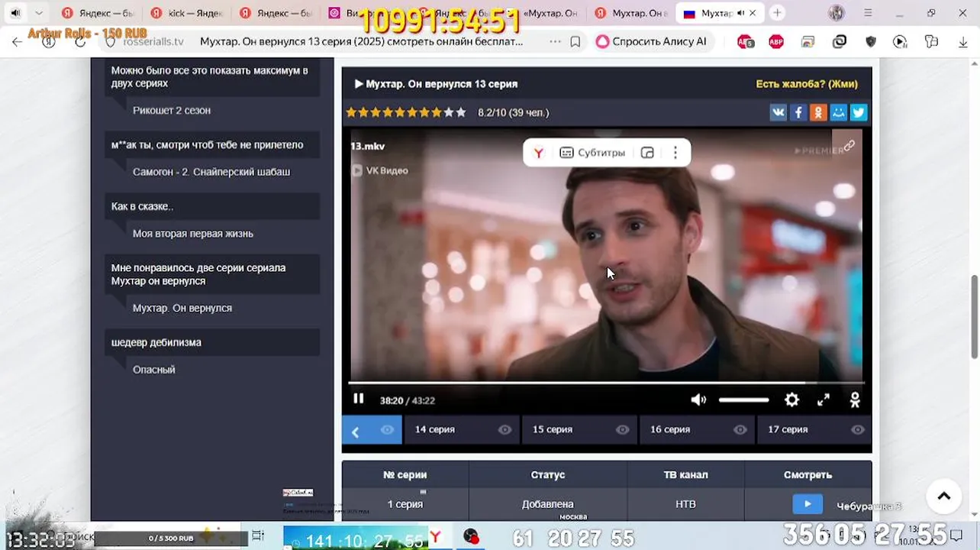The height and width of the screenshot is (550, 980).
Task: Click the Статус table header
Action: pyautogui.click(x=548, y=474)
